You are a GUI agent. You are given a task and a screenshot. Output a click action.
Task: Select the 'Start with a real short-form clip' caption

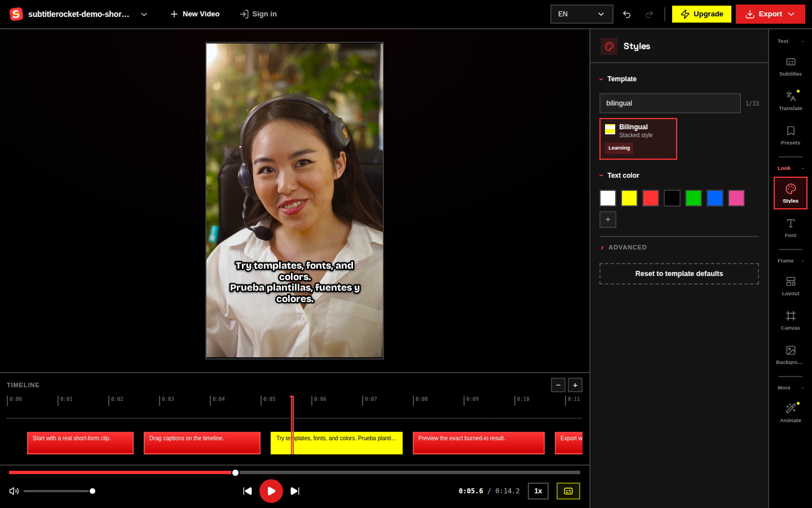click(80, 443)
